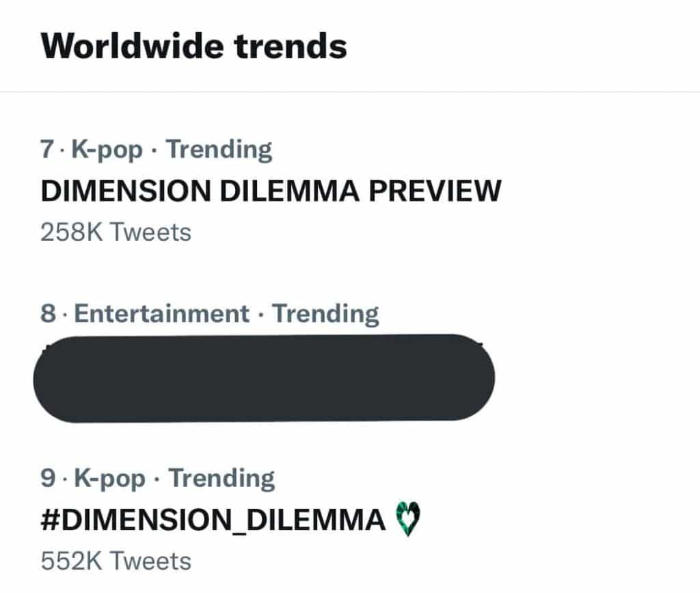Click the Worldwide trends heading
The height and width of the screenshot is (593, 700).
pos(193,46)
